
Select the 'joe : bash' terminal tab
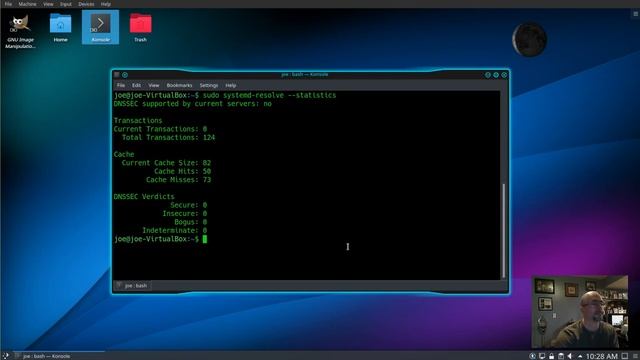click(132, 285)
